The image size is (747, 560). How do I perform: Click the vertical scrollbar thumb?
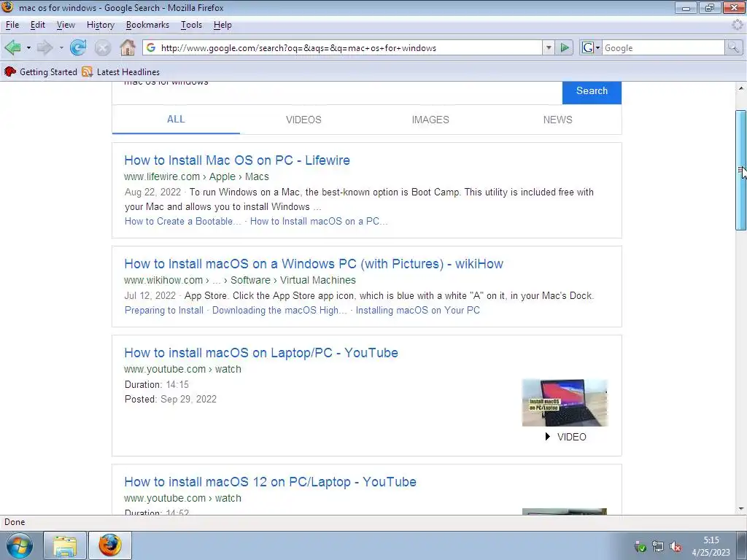click(741, 171)
